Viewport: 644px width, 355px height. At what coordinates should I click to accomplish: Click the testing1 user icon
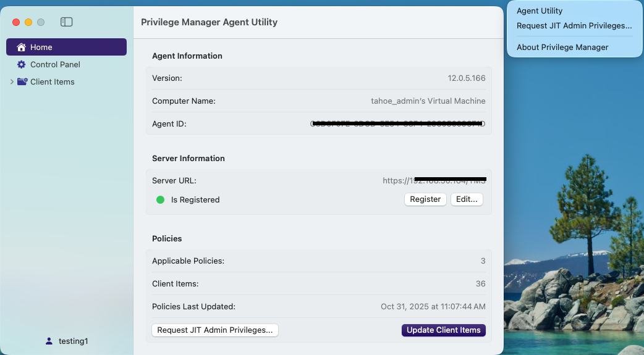pos(49,341)
